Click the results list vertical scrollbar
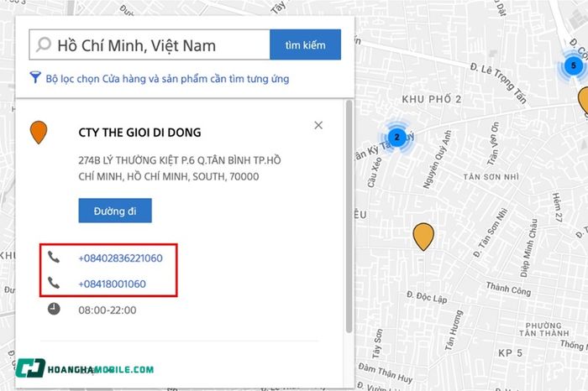The height and width of the screenshot is (391, 588). tap(349, 216)
